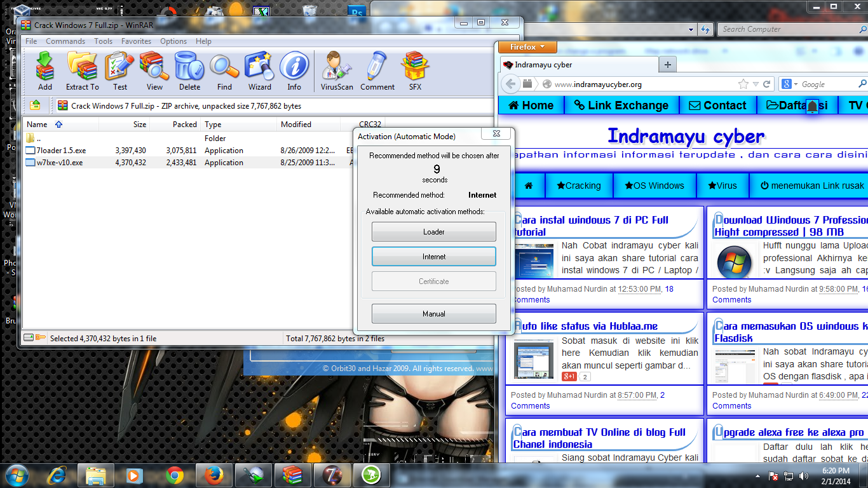Click the Home link on blog navbar

[531, 105]
